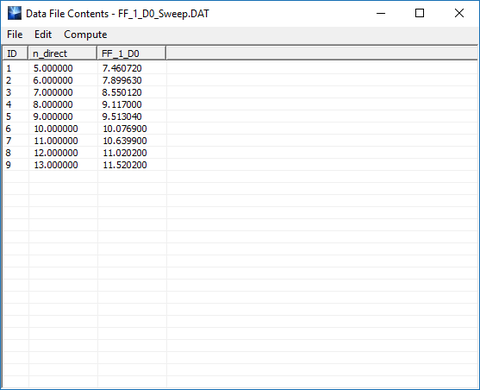Screen dimensions: 480x390
Task: Open the Compute menu
Action: point(85,35)
